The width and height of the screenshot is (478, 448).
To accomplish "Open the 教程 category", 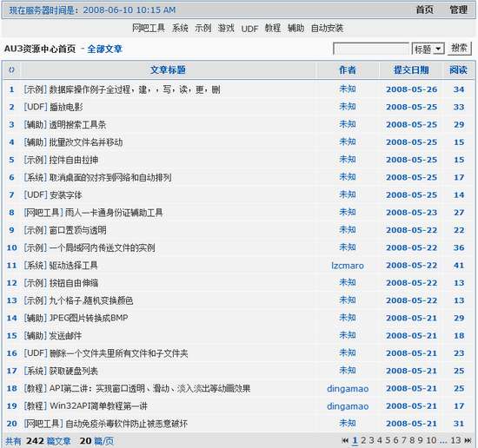I will pos(273,29).
